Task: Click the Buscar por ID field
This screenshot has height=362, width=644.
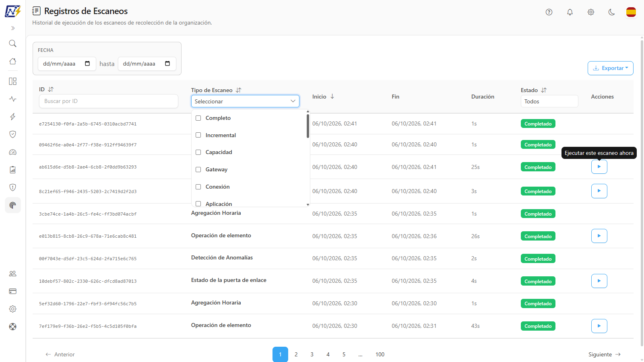Action: pos(109,101)
